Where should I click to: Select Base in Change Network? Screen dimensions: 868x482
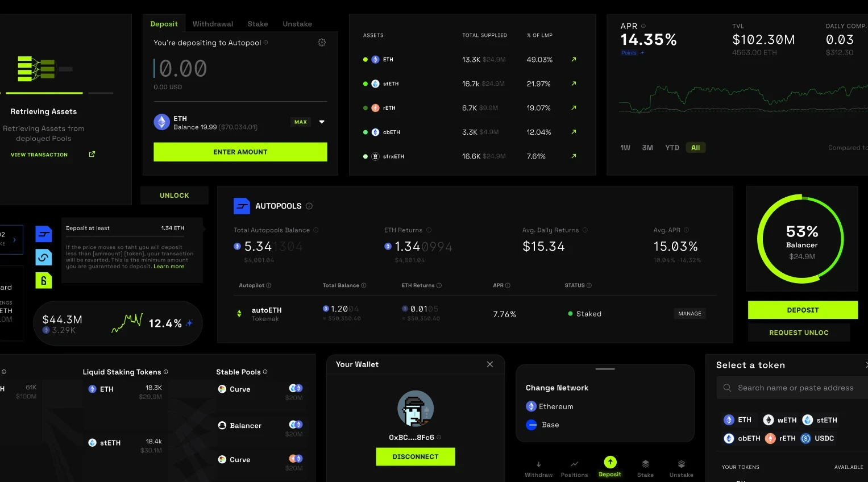point(543,425)
